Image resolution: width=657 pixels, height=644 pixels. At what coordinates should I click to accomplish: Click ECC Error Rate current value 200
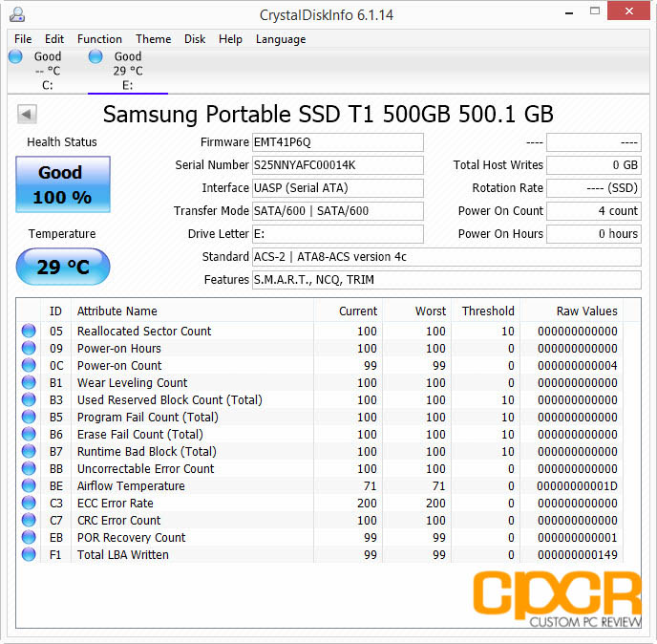(x=367, y=504)
